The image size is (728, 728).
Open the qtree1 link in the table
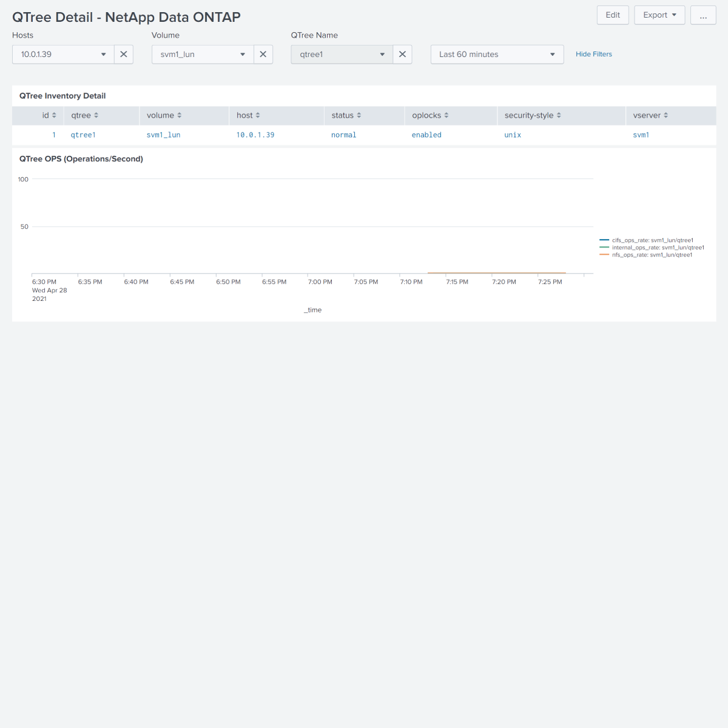tap(83, 135)
